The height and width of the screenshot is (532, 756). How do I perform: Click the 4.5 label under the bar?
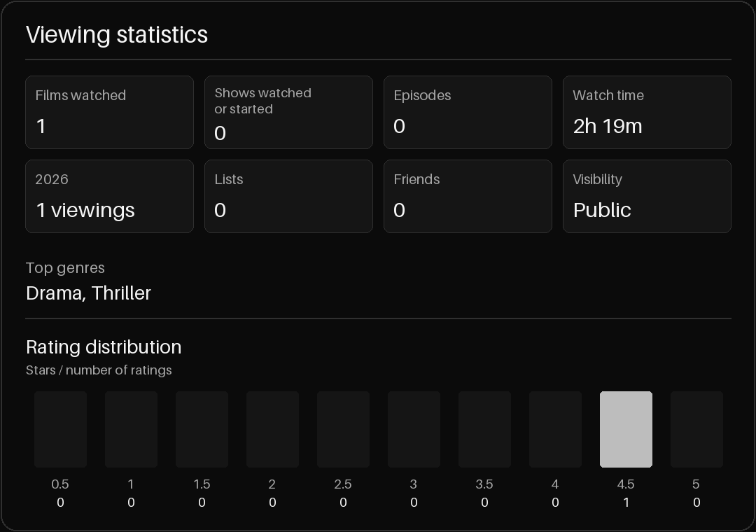626,484
